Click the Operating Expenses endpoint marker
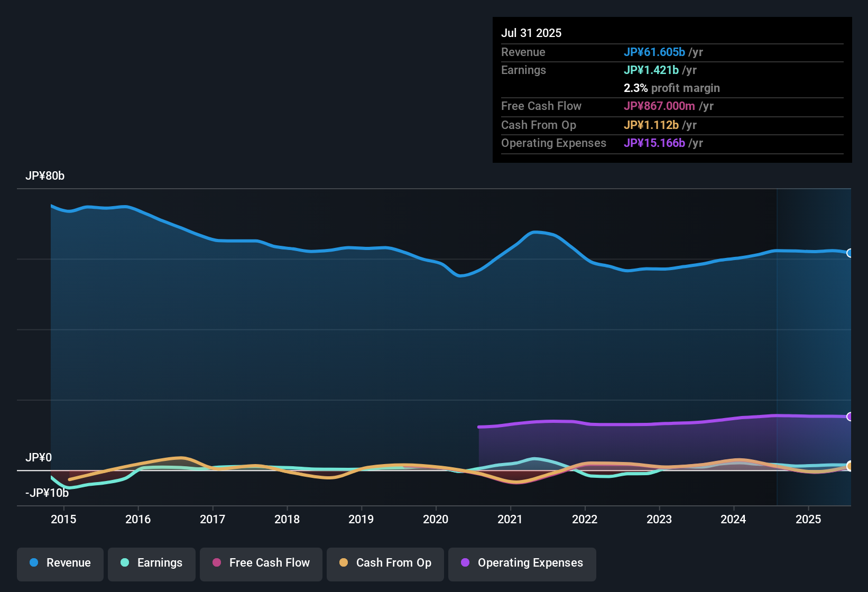The height and width of the screenshot is (592, 868). click(849, 417)
